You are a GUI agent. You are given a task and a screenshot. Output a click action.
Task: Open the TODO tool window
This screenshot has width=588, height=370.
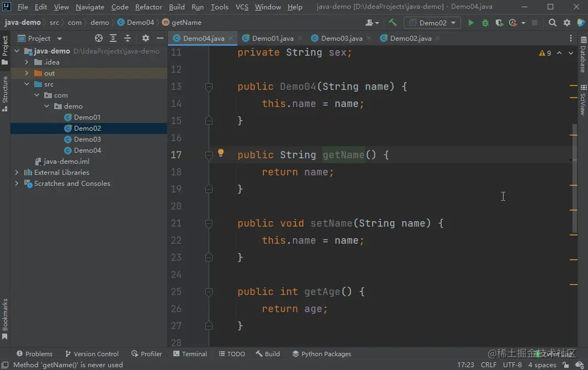pos(232,354)
